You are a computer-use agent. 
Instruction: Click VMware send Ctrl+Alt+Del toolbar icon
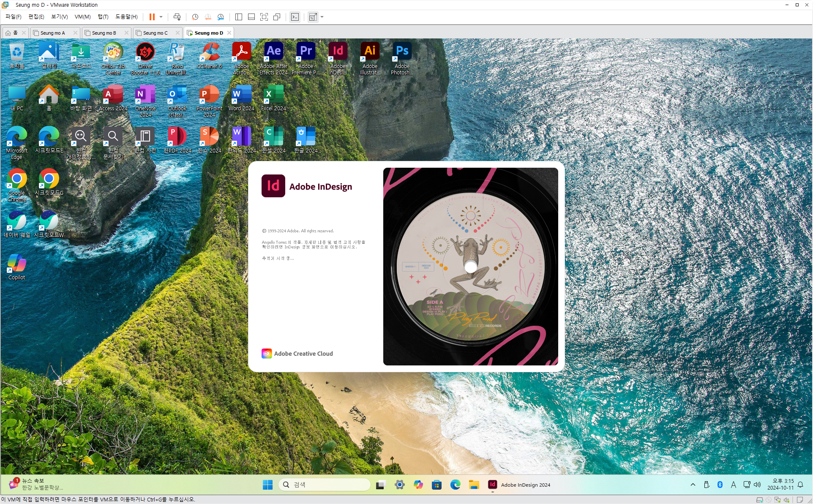coord(177,17)
